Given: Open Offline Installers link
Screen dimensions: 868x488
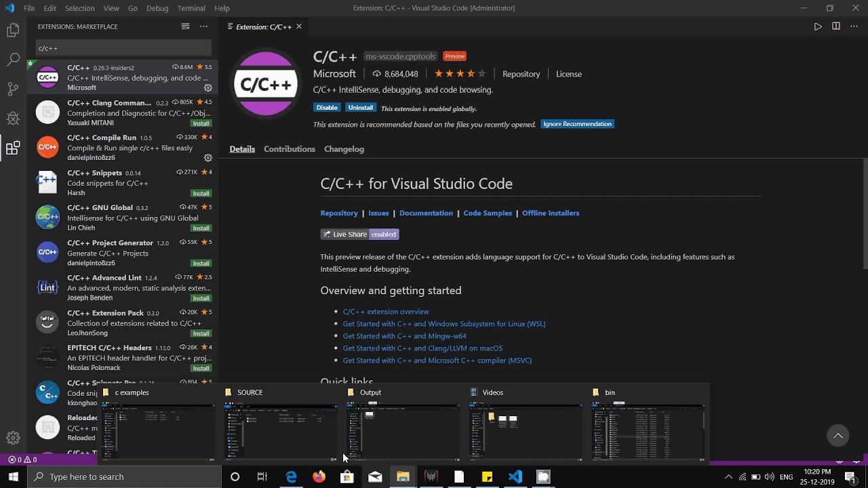Looking at the screenshot, I should click(x=551, y=213).
